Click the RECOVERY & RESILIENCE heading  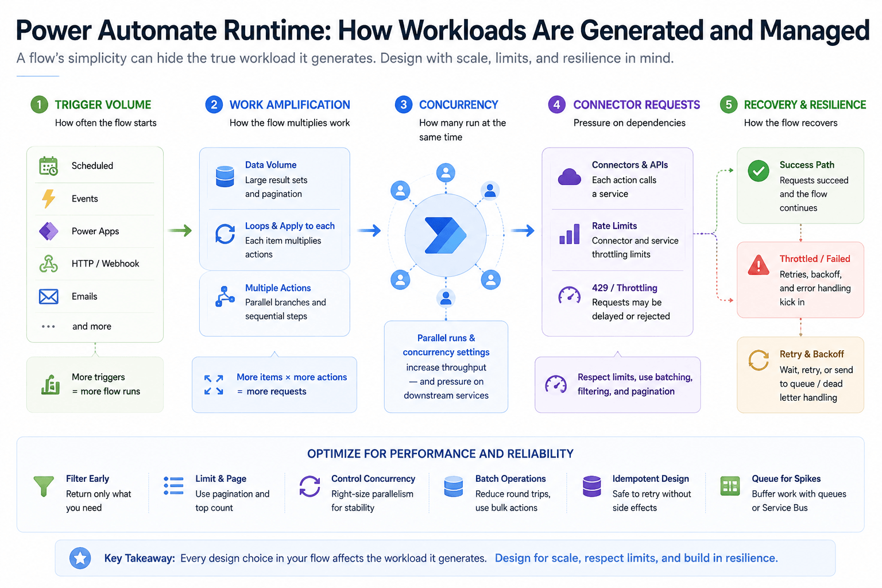(x=804, y=105)
